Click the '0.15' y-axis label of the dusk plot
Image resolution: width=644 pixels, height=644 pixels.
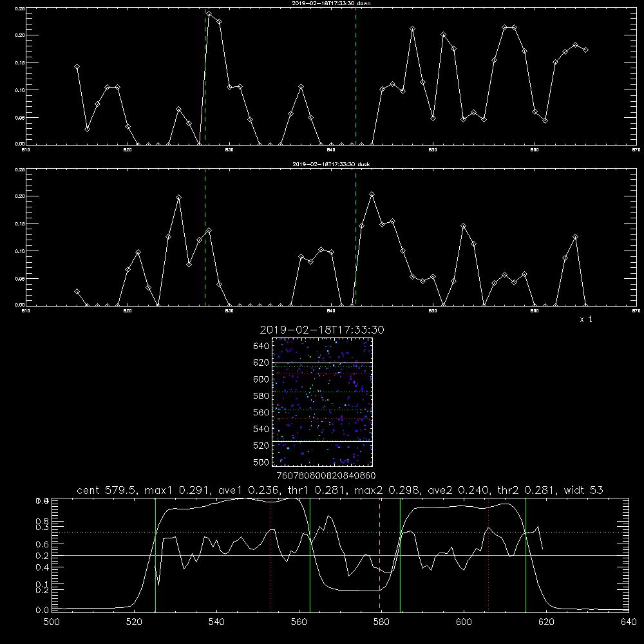tap(20, 224)
